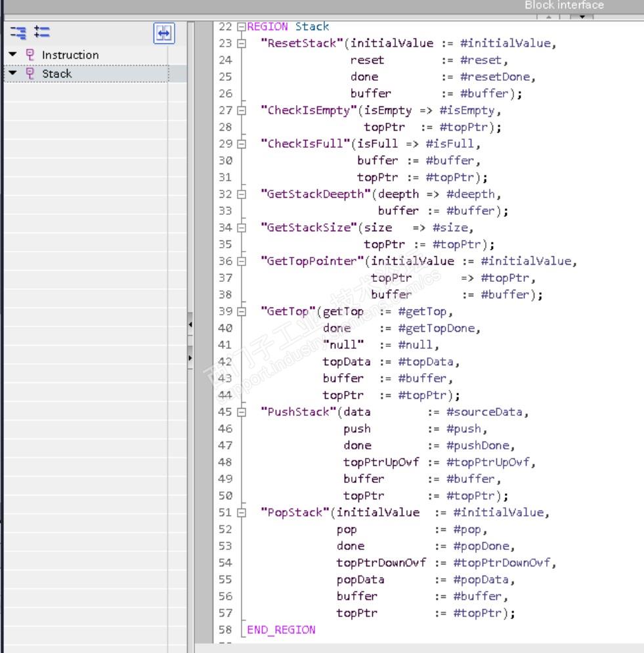Click the #push variable on line 46
Image resolution: width=644 pixels, height=653 pixels.
(463, 428)
